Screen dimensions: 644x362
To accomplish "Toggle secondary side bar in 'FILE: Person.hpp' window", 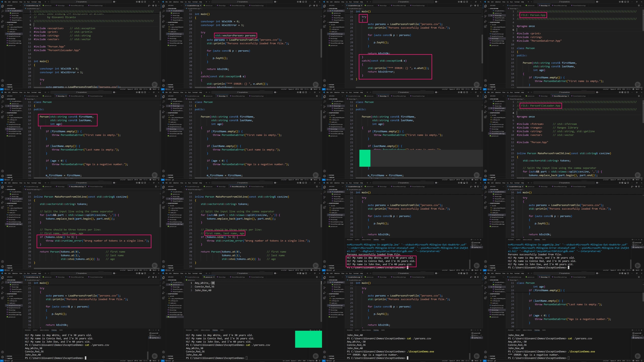I will (x=628, y=2).
